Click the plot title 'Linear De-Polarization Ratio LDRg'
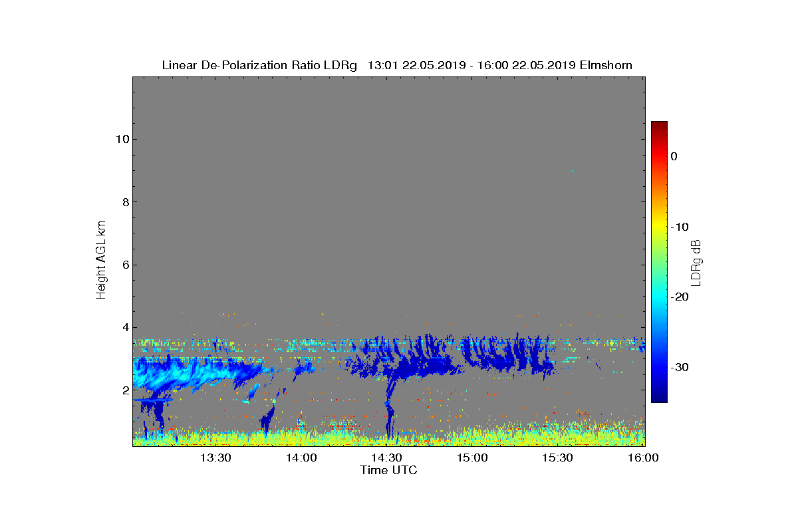798x532 pixels. [260, 65]
